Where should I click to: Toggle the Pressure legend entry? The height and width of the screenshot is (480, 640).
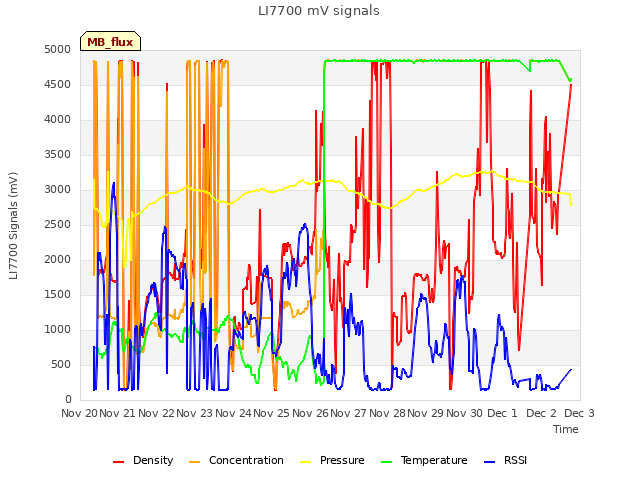click(x=332, y=460)
